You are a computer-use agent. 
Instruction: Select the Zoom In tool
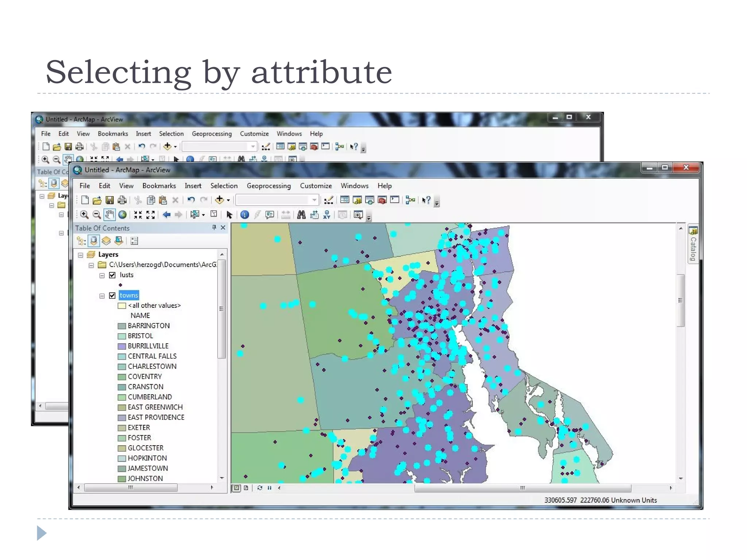(x=84, y=215)
